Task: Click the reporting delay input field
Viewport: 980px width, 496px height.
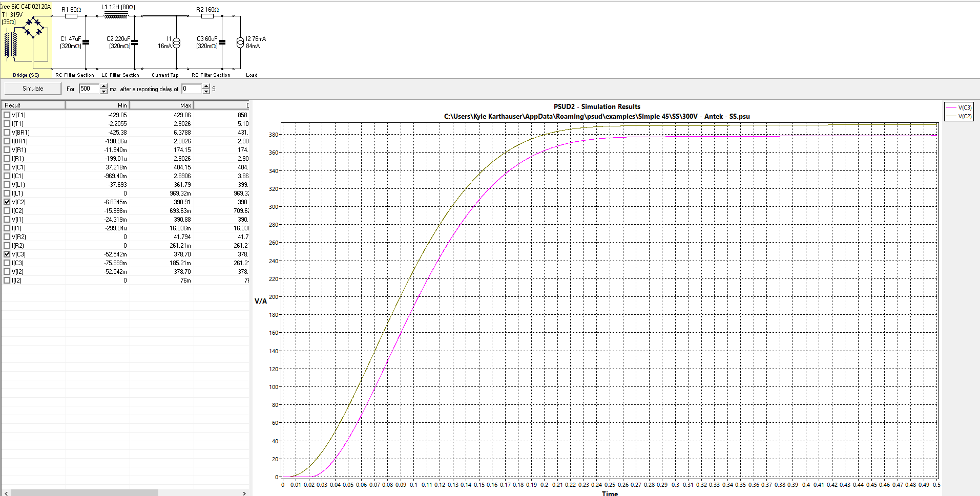Action: pos(192,89)
